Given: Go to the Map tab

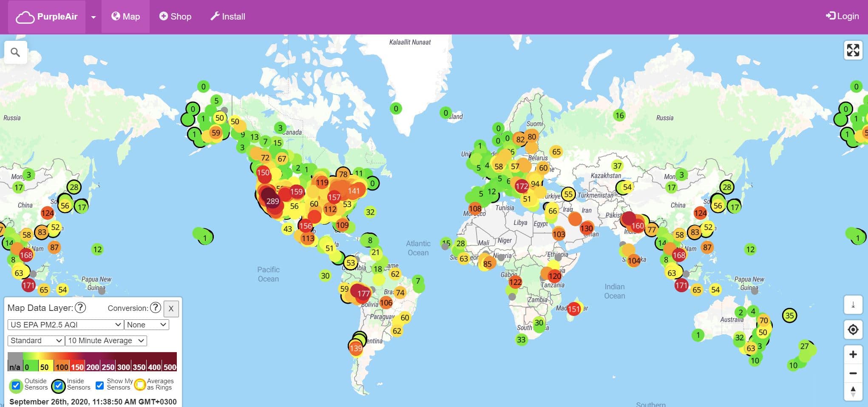Looking at the screenshot, I should (125, 17).
